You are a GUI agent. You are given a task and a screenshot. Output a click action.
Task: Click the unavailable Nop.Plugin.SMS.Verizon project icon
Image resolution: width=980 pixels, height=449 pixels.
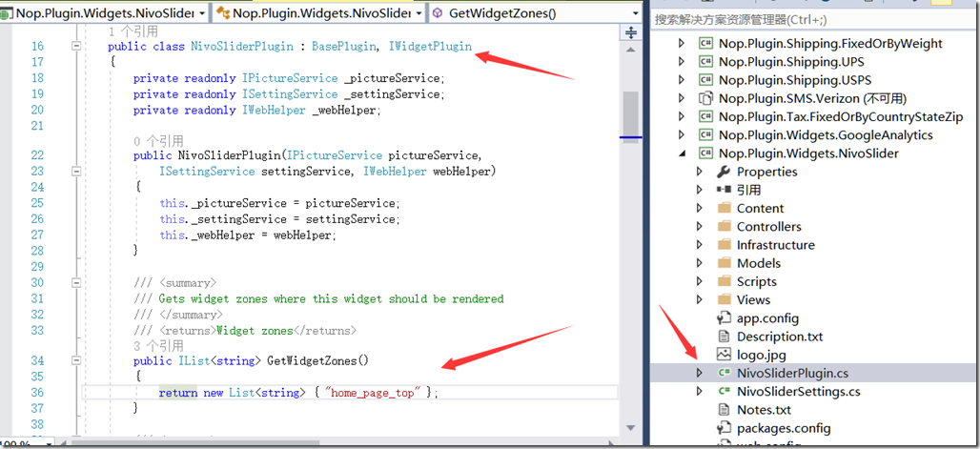(x=705, y=98)
